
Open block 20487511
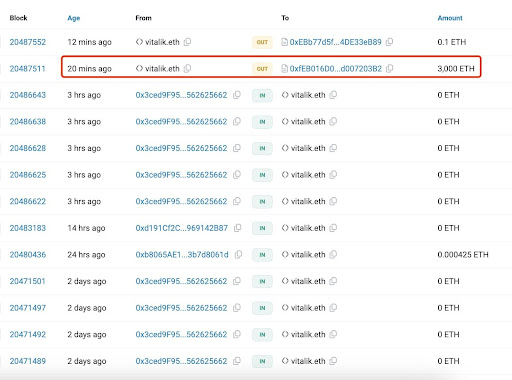27,69
